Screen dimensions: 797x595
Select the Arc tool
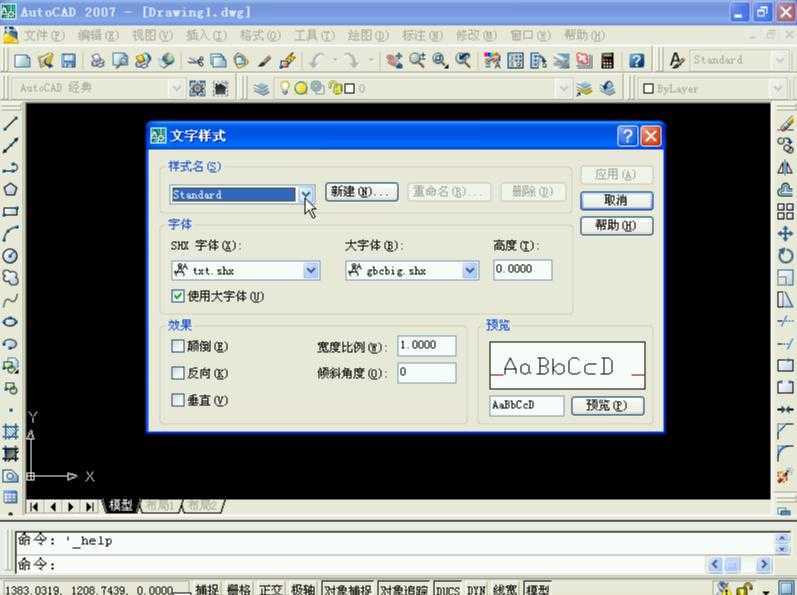pyautogui.click(x=11, y=233)
